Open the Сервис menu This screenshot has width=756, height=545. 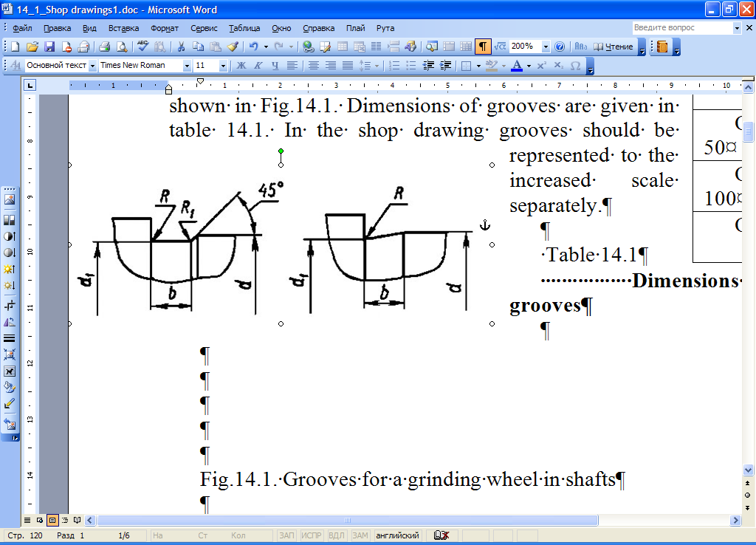click(204, 28)
